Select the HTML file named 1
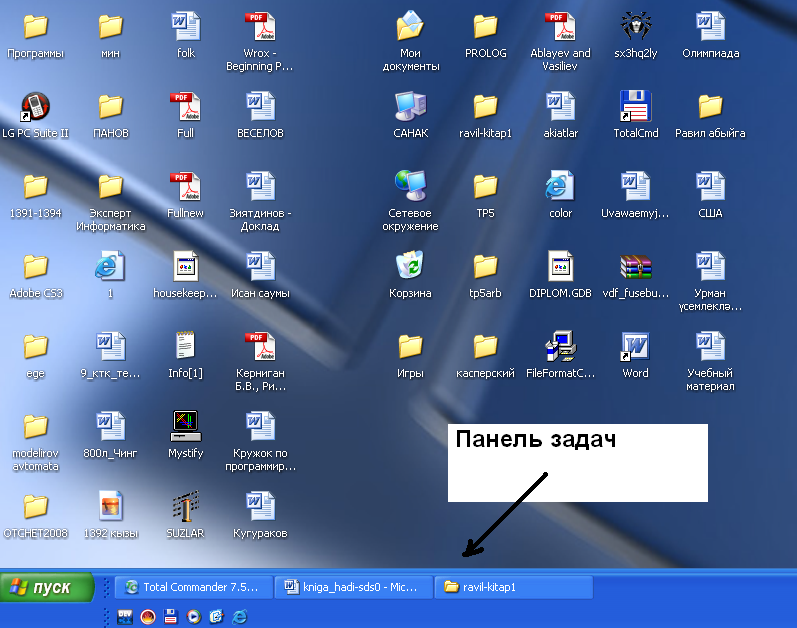The height and width of the screenshot is (628, 797). click(x=110, y=266)
